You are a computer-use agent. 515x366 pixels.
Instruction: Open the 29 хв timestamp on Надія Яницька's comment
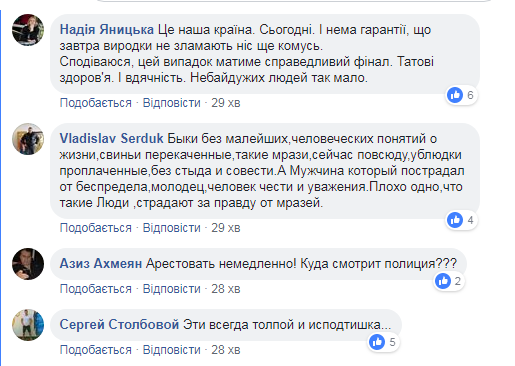click(x=226, y=103)
